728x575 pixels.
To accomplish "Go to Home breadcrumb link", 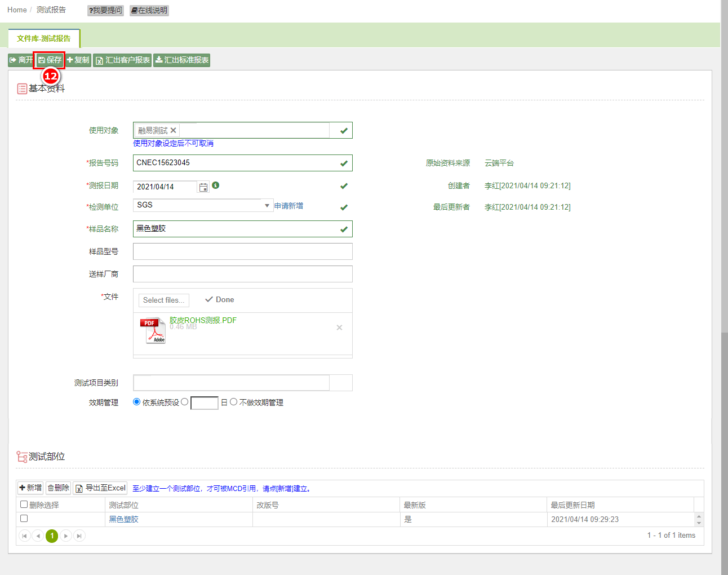I will coord(17,10).
